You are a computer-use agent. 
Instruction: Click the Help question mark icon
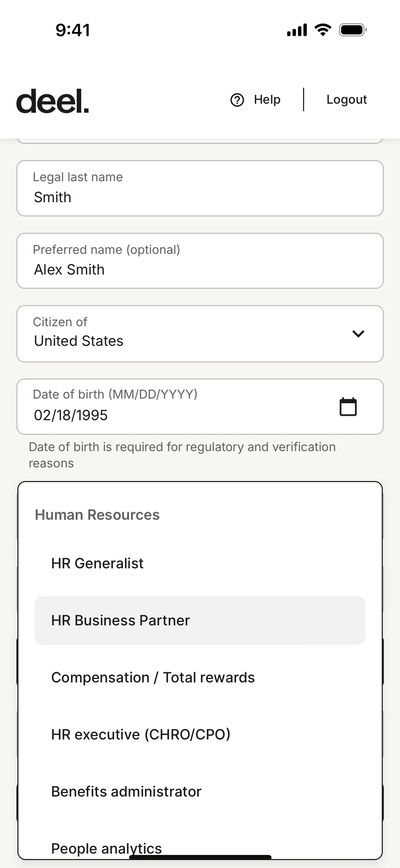click(237, 100)
